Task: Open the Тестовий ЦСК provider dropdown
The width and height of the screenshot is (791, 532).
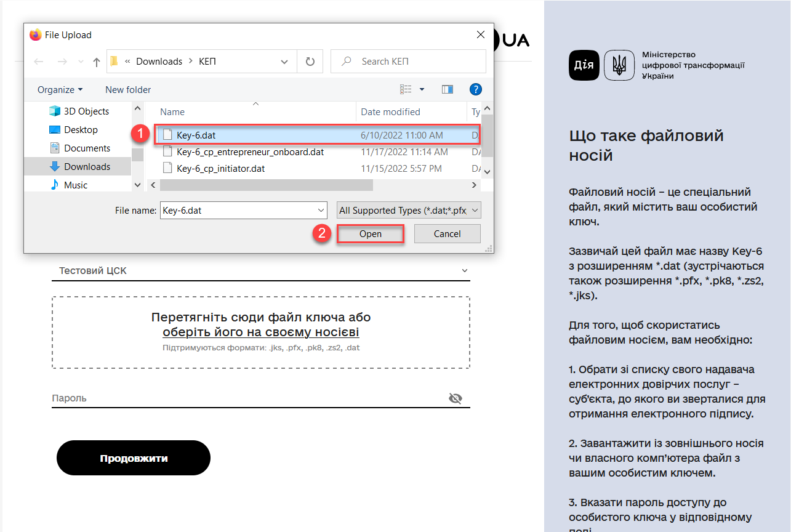Action: coord(261,271)
